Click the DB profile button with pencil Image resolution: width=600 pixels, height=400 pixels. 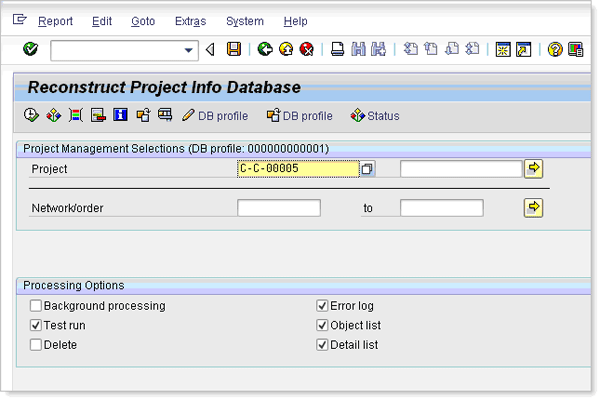coord(215,116)
